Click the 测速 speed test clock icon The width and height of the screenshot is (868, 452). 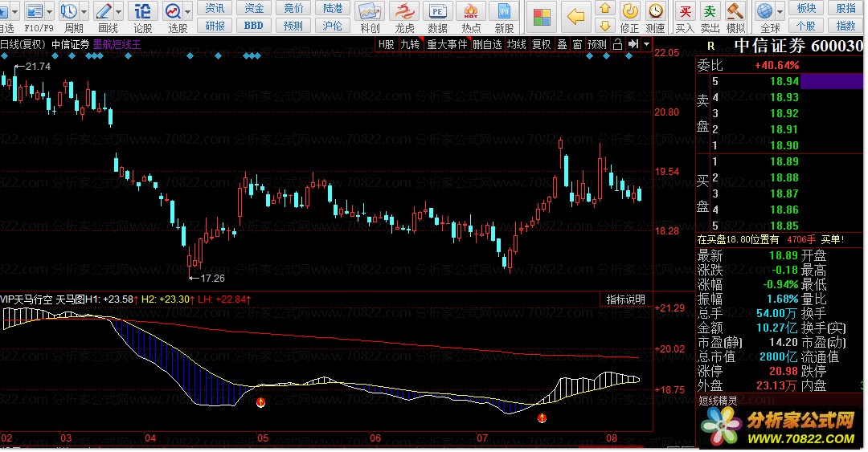coord(656,11)
